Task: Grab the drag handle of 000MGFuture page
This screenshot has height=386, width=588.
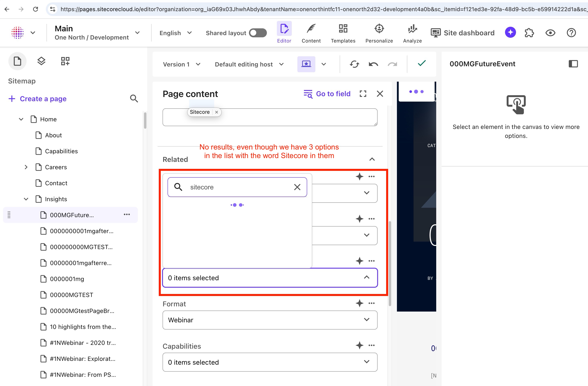Action: [x=9, y=215]
